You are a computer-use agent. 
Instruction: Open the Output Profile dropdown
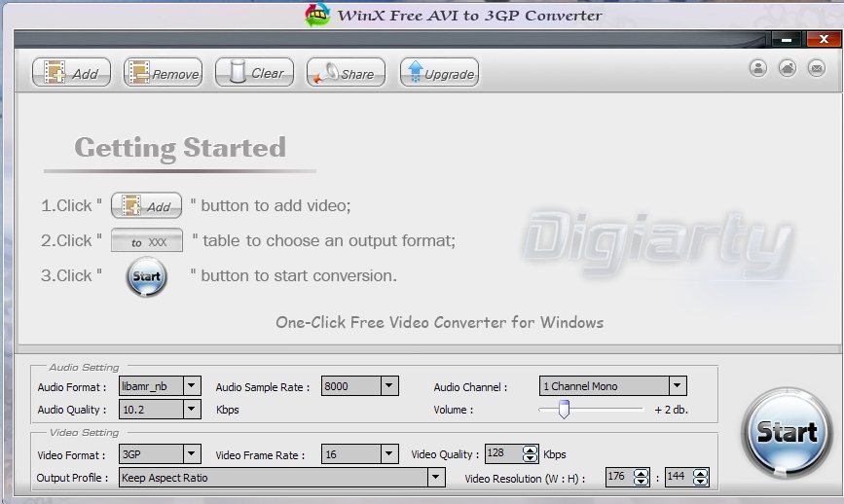pos(436,478)
